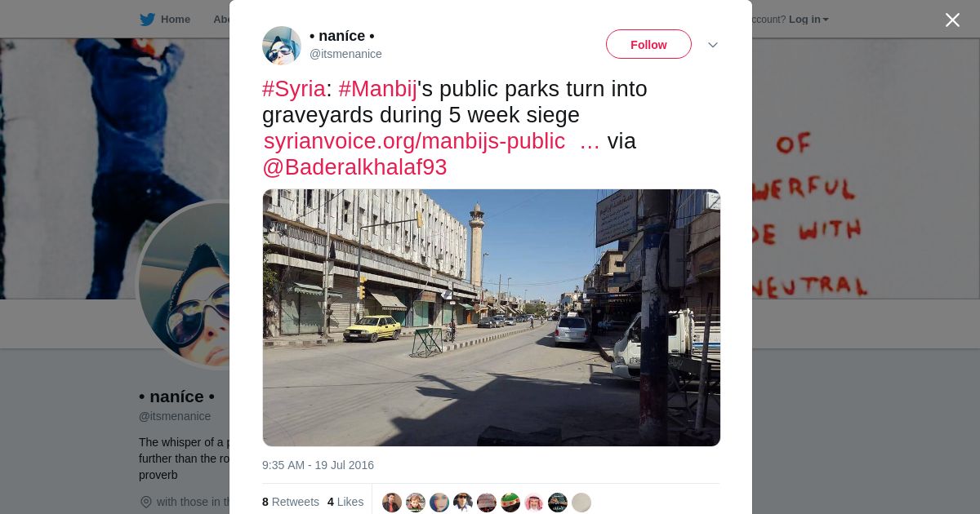Viewport: 980px width, 514px height.
Task: Open the #Manbij hashtag
Action: [x=377, y=89]
